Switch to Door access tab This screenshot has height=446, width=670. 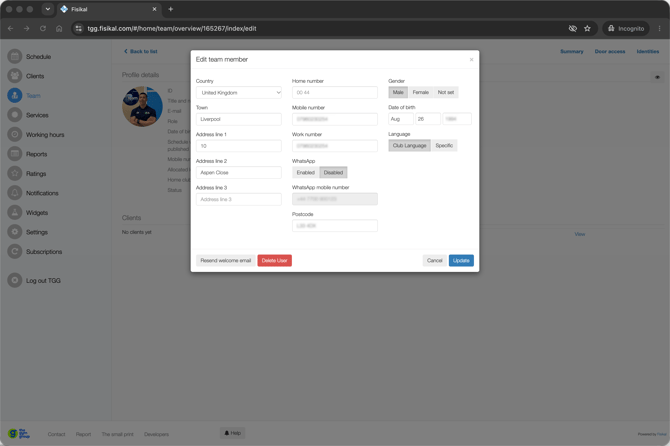click(x=610, y=51)
